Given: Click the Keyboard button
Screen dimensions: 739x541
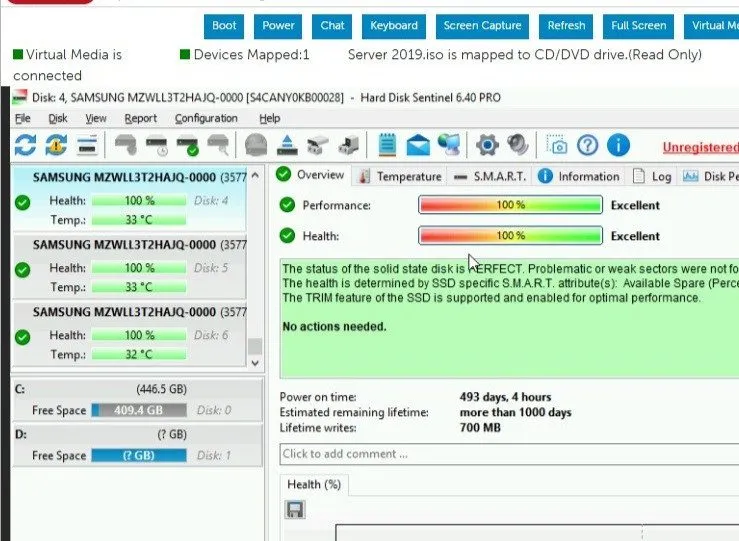Looking at the screenshot, I should coord(394,25).
